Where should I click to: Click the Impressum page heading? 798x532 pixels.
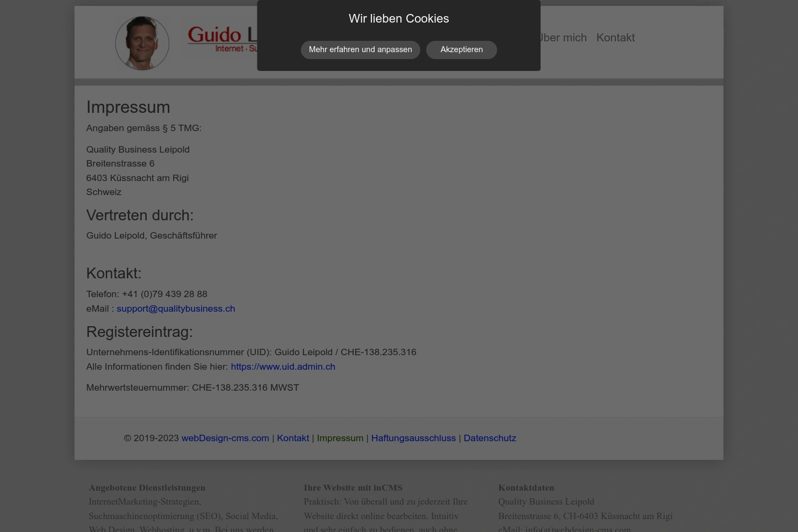[x=128, y=107]
